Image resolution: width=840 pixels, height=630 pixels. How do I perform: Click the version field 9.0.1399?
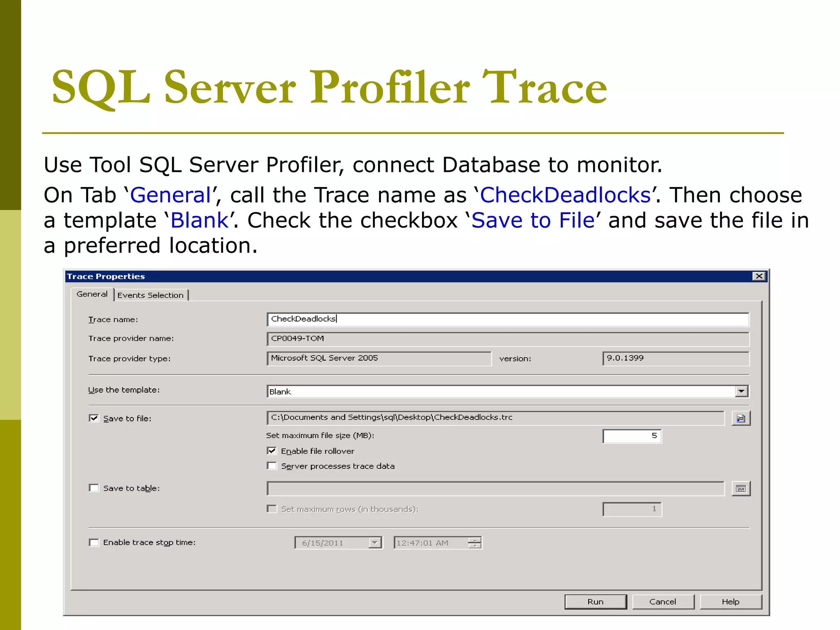676,358
